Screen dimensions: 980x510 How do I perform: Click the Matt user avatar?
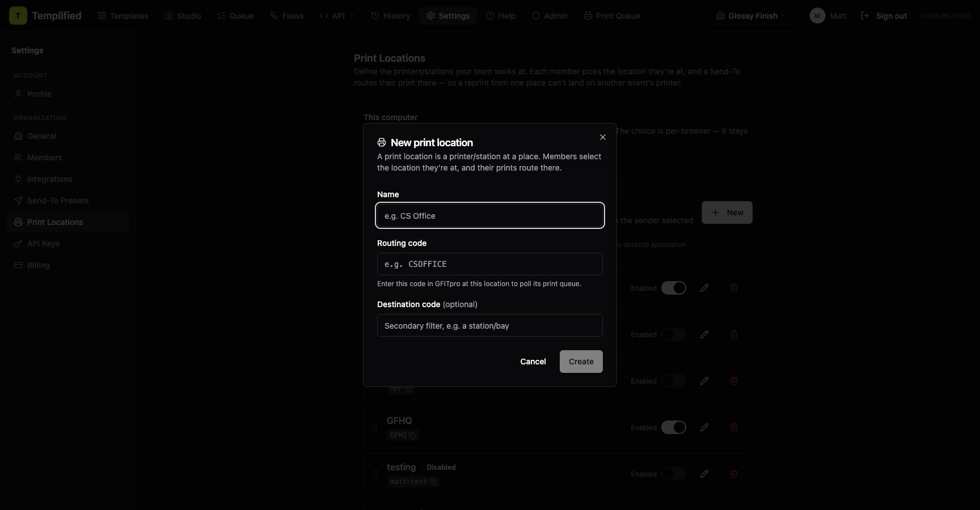(817, 16)
